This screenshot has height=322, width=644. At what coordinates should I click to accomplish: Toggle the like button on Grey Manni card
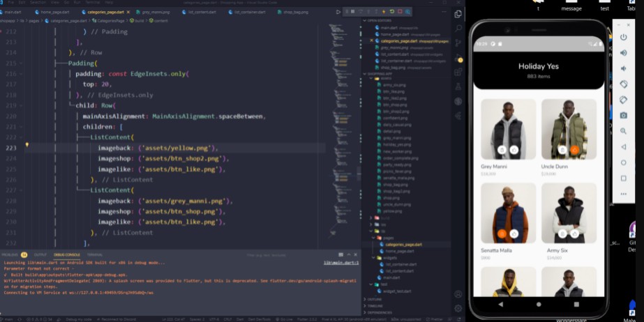(514, 150)
